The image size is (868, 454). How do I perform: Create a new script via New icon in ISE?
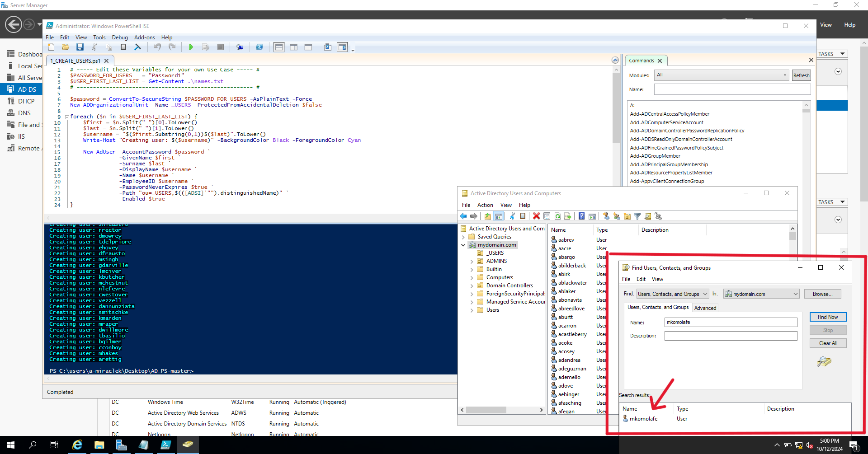(51, 47)
